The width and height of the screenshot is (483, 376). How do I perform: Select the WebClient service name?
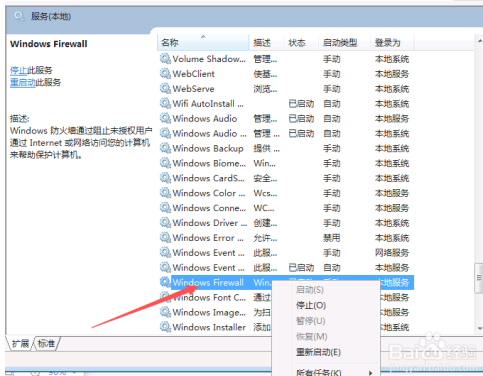tap(194, 73)
